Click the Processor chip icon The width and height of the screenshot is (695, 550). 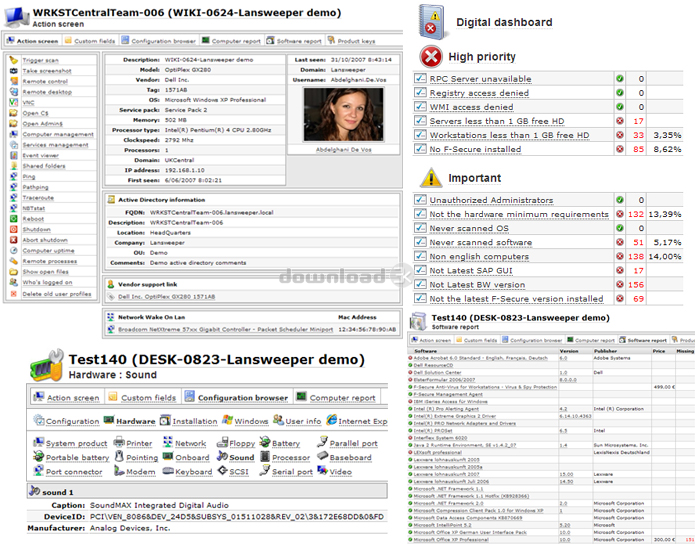pyautogui.click(x=263, y=457)
